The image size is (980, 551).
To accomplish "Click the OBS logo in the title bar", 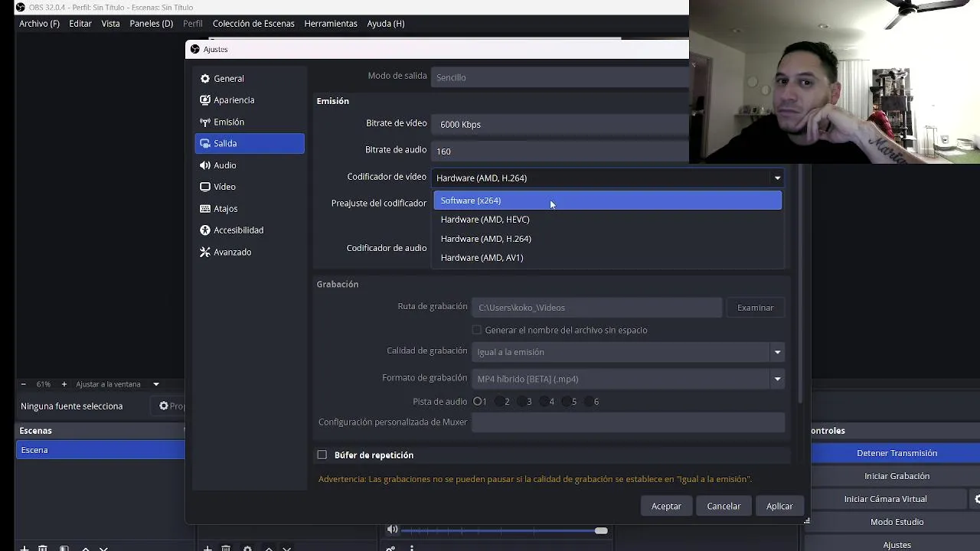I will [x=20, y=8].
